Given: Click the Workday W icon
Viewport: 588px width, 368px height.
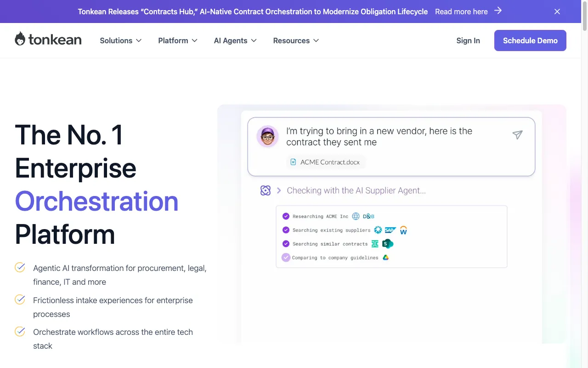Looking at the screenshot, I should point(403,230).
